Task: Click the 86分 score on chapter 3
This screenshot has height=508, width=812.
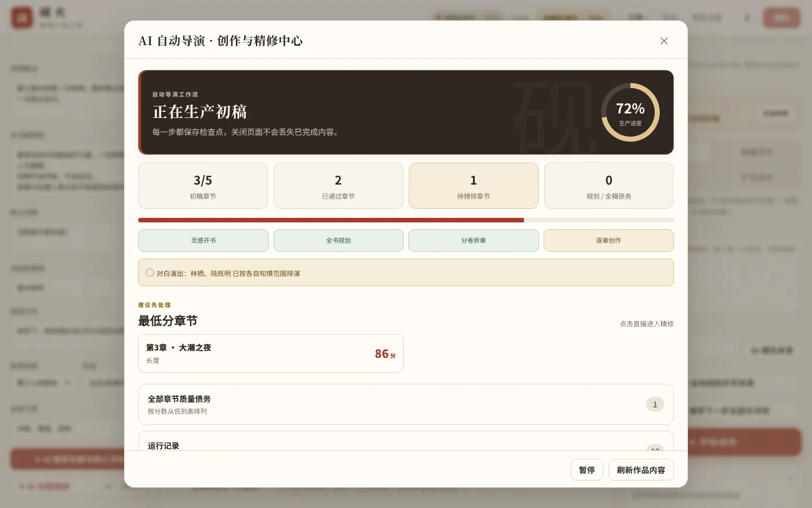Action: 385,354
